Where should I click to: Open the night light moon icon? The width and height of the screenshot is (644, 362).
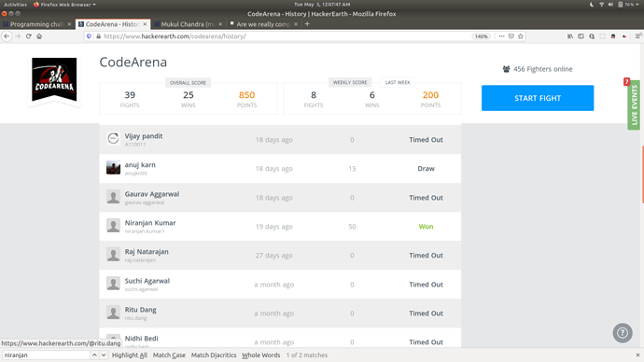coord(592,5)
